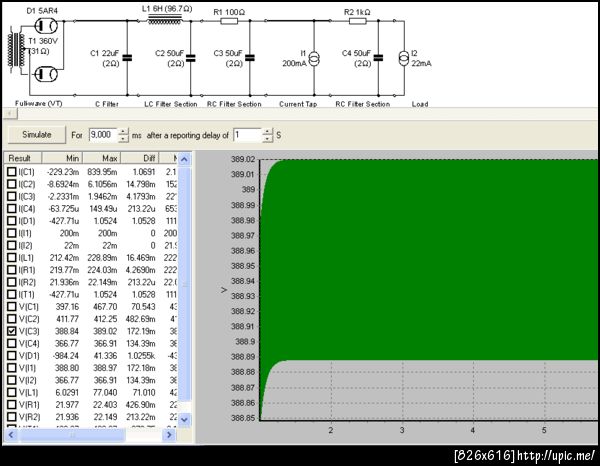Enable the V(D1) result checkbox

coord(12,355)
